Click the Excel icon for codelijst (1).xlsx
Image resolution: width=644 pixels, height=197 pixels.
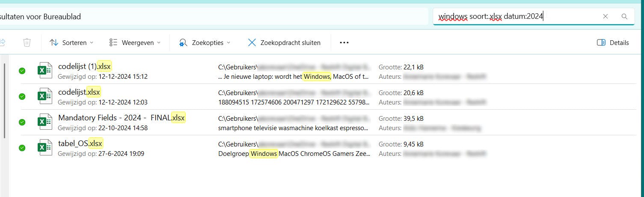[42, 71]
